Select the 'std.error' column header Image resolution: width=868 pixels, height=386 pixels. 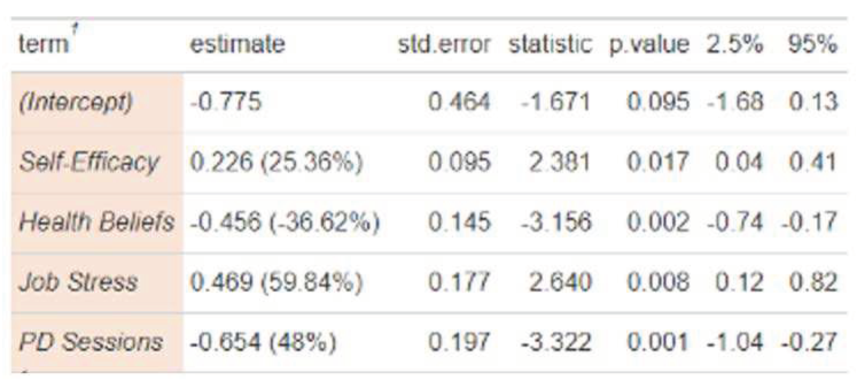click(x=444, y=44)
